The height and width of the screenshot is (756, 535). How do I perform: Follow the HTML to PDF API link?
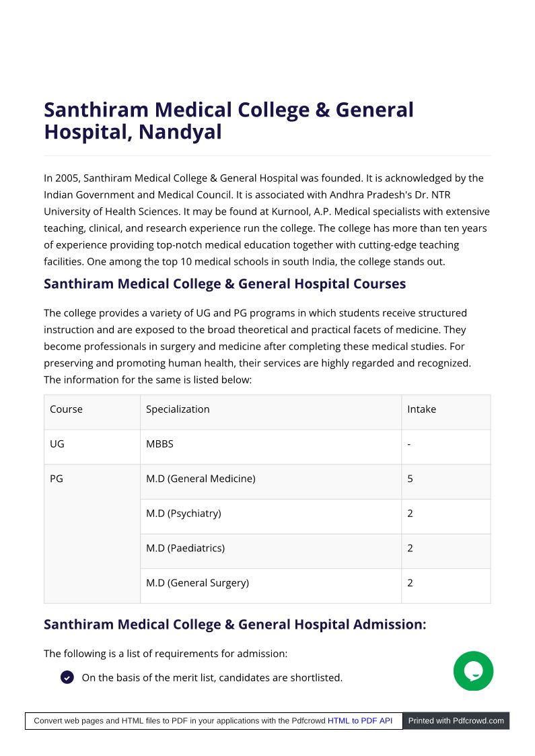359,721
